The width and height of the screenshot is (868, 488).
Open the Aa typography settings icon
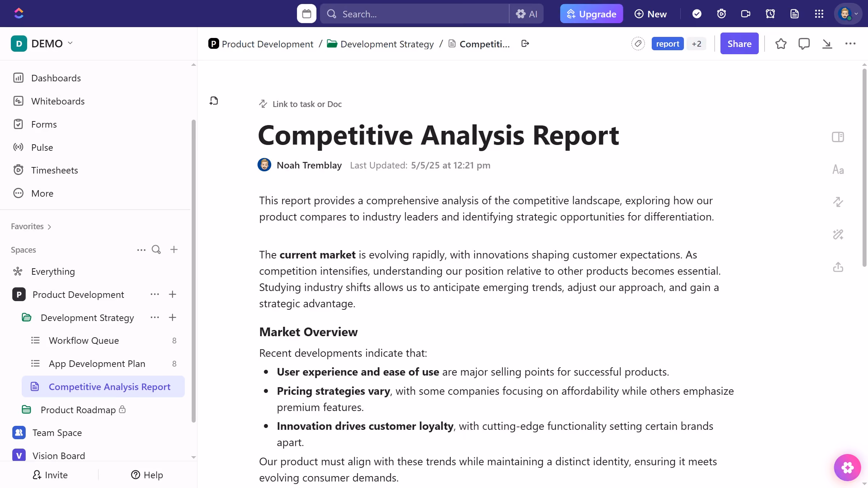tap(838, 170)
